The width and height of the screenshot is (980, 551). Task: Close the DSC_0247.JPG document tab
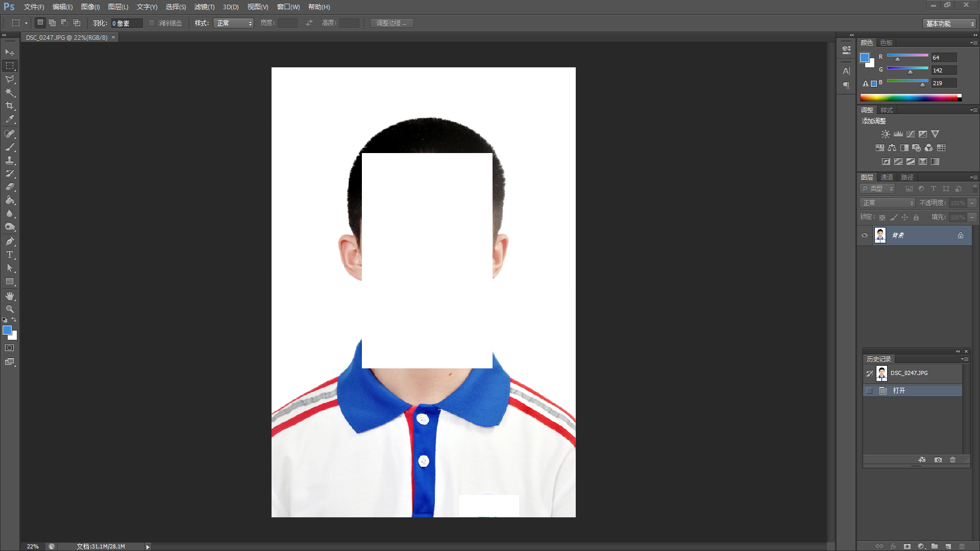[113, 37]
